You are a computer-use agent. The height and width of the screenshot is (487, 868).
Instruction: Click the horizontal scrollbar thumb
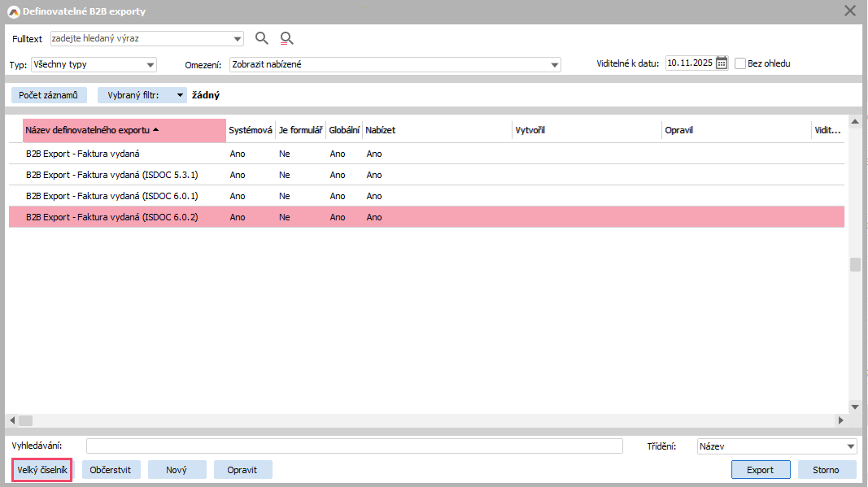point(26,420)
